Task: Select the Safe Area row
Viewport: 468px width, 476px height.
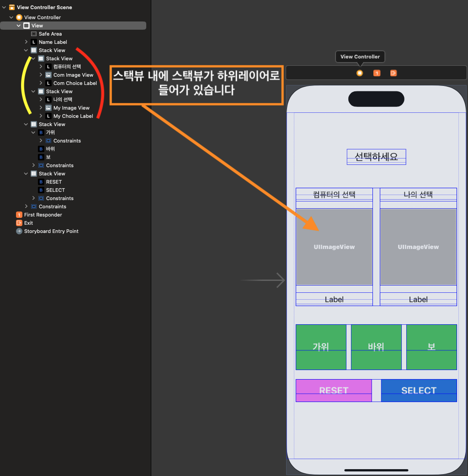Action: coord(73,34)
